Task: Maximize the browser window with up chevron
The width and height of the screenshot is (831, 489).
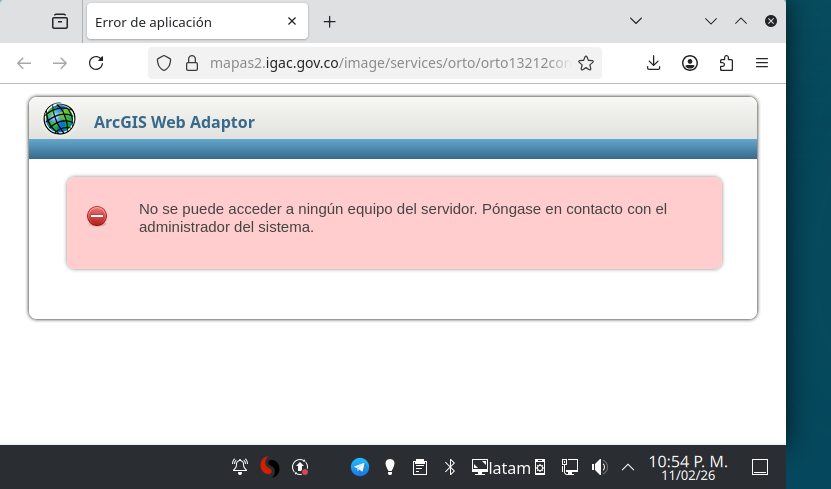Action: click(741, 21)
